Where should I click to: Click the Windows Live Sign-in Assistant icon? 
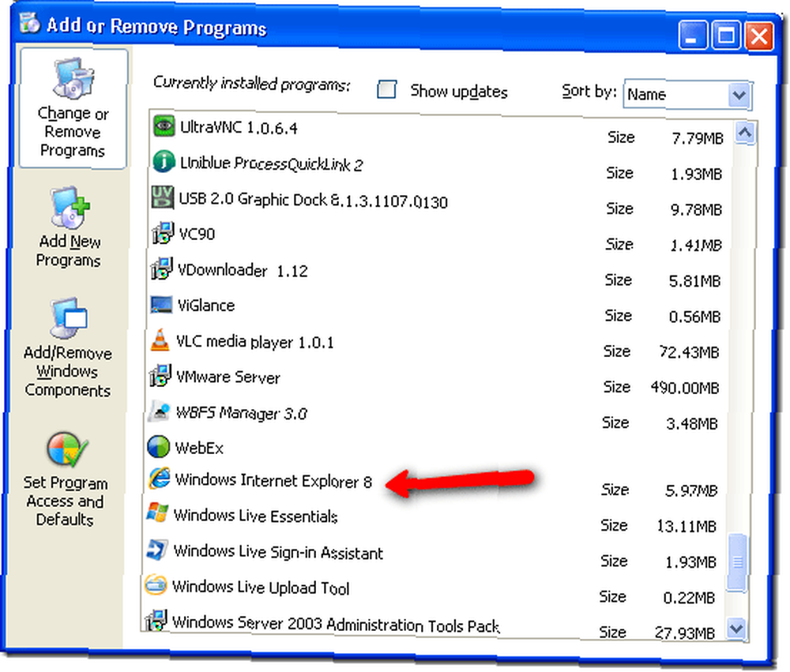[x=156, y=549]
